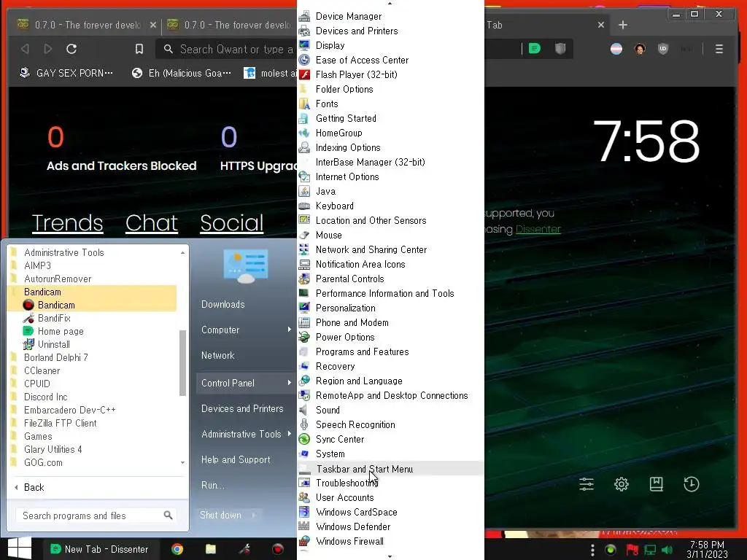The width and height of the screenshot is (747, 560).
Task: Click the Sound speaker icon in list
Action: [304, 410]
